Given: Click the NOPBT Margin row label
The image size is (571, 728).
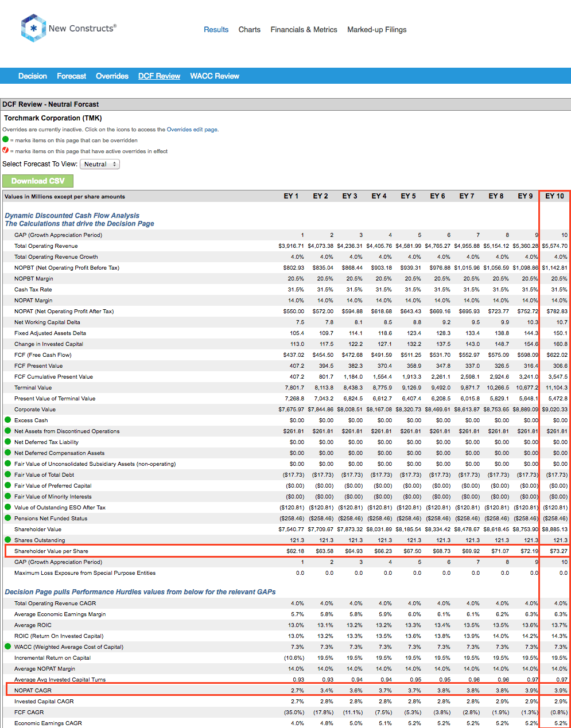Looking at the screenshot, I should [x=34, y=278].
